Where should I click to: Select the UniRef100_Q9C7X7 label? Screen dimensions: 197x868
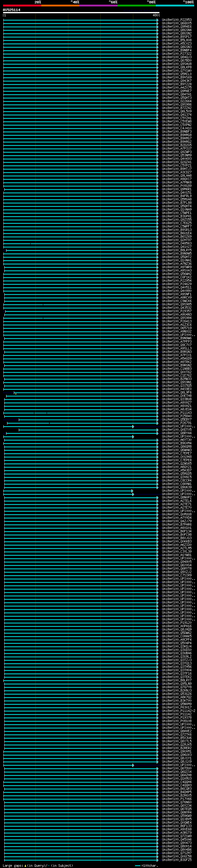pyautogui.click(x=176, y=345)
